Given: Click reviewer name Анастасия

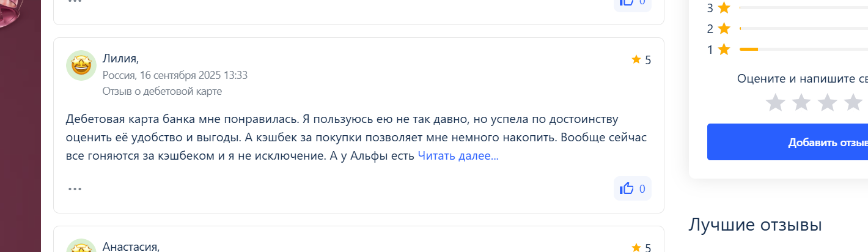Looking at the screenshot, I should [131, 247].
